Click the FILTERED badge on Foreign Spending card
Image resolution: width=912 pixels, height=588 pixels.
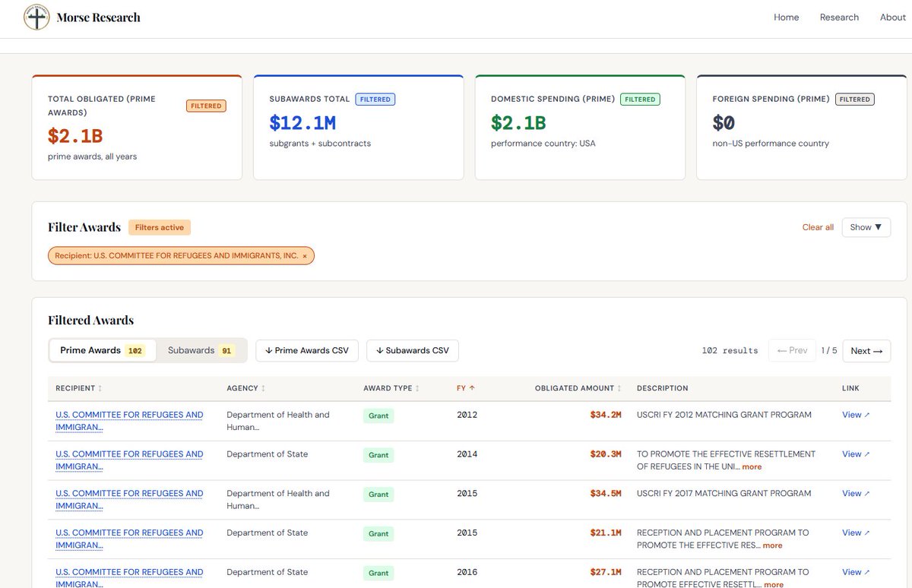[x=855, y=100]
